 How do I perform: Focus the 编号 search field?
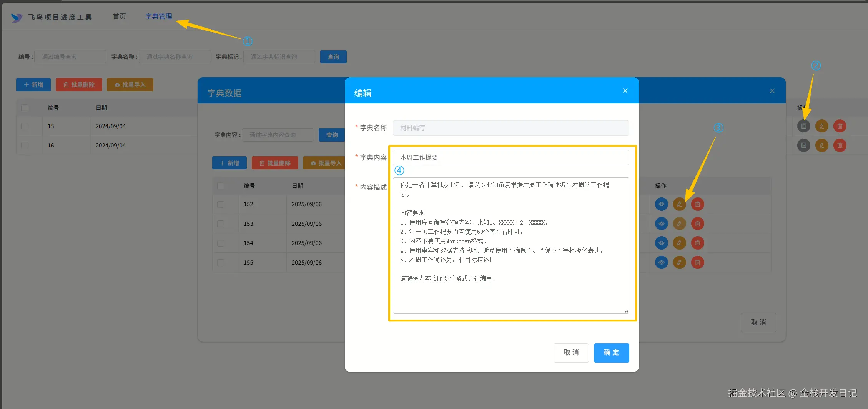pyautogui.click(x=70, y=56)
